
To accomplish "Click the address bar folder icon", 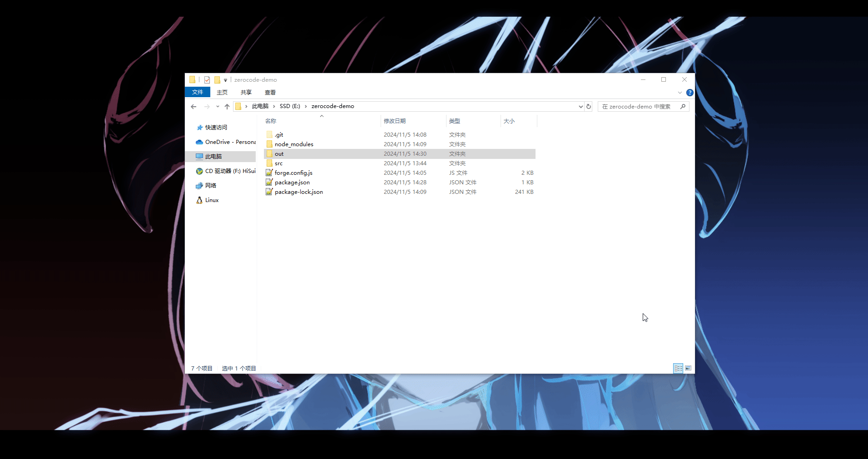I will point(238,107).
